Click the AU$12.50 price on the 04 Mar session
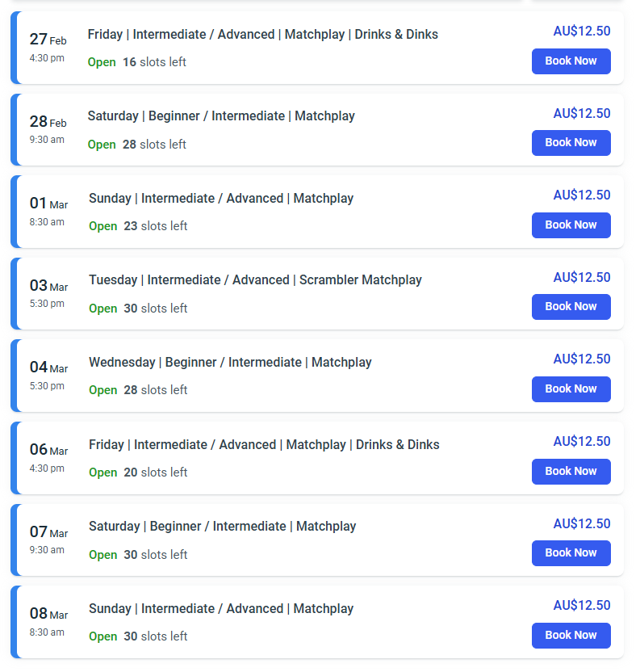 click(581, 359)
